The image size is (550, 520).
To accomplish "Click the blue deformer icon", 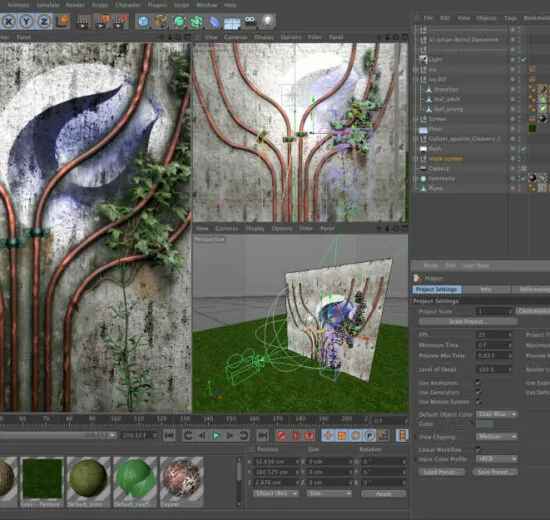I will (x=214, y=22).
